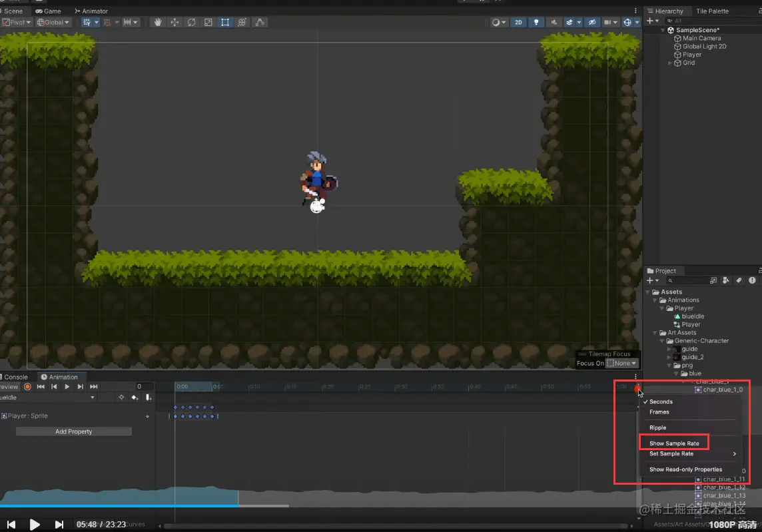The height and width of the screenshot is (532, 762).
Task: Click the filter selection crosshair icon in Animation
Action: pyautogui.click(x=121, y=398)
